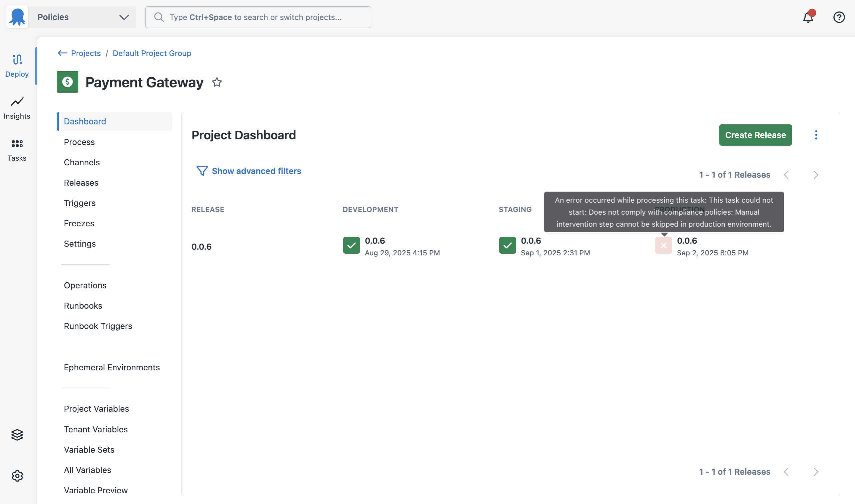Open Ephemeral Environments page
The image size is (855, 504).
[112, 367]
